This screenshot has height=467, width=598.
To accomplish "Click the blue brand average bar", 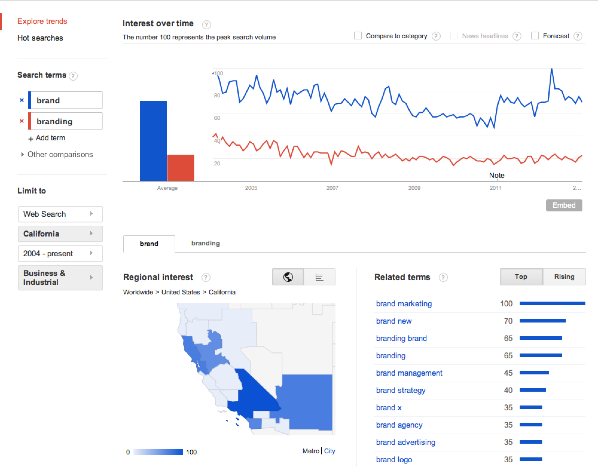I will [x=153, y=141].
